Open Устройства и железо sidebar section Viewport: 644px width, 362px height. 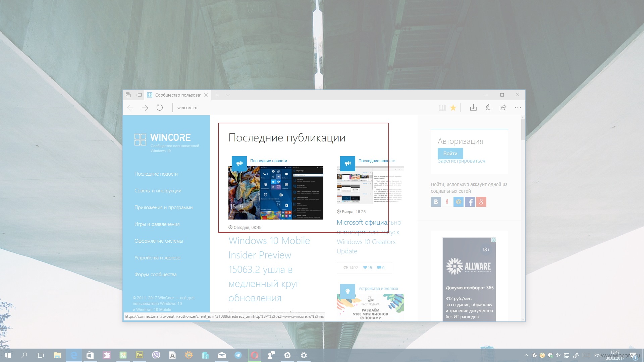pos(157,258)
